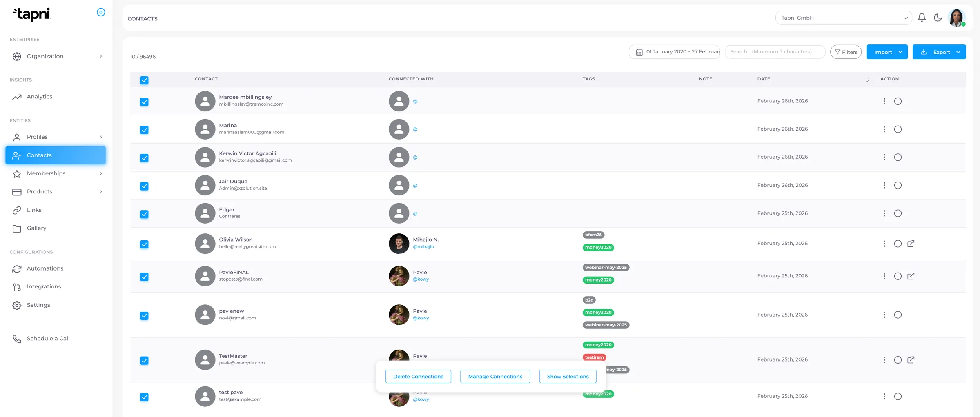Deselect the Edgar Contreras checkbox
980x417 pixels.
(144, 214)
